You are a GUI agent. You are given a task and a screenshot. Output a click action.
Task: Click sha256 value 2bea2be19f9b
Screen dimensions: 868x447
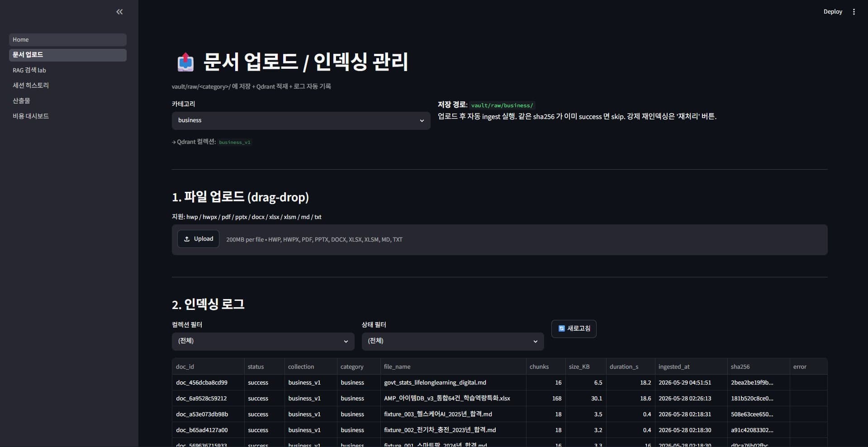[x=759, y=383]
